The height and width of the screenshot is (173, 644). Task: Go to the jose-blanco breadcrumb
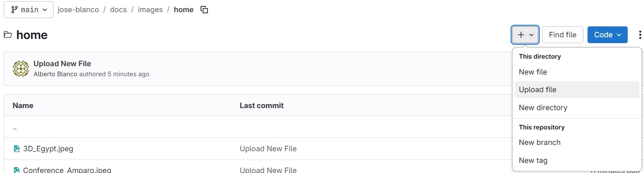click(78, 10)
